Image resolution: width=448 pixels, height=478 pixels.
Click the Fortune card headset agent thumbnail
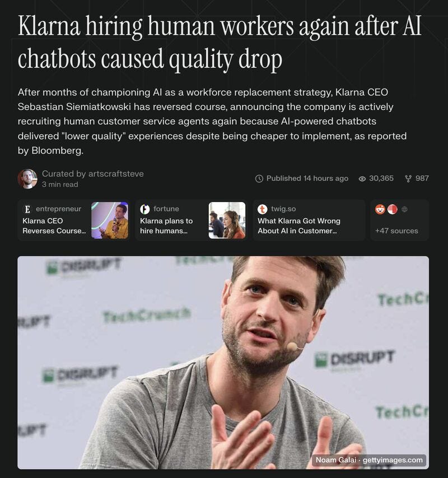click(x=227, y=221)
